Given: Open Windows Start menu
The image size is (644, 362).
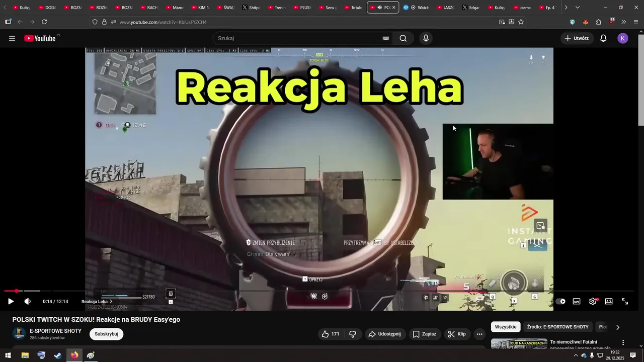Looking at the screenshot, I should [8, 355].
